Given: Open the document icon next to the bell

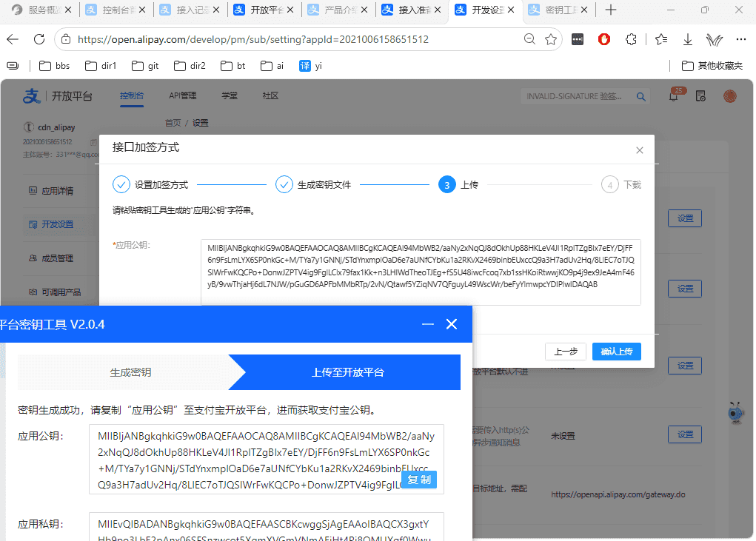Looking at the screenshot, I should (700, 96).
